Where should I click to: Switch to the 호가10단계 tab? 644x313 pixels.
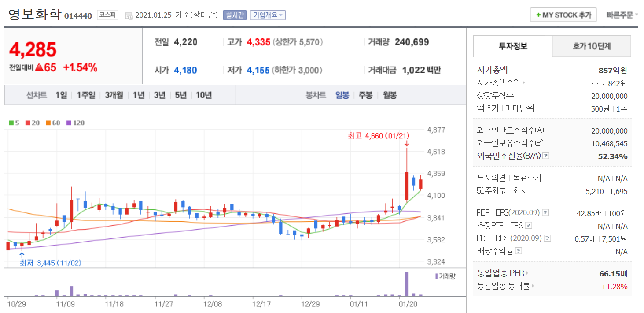(x=591, y=46)
